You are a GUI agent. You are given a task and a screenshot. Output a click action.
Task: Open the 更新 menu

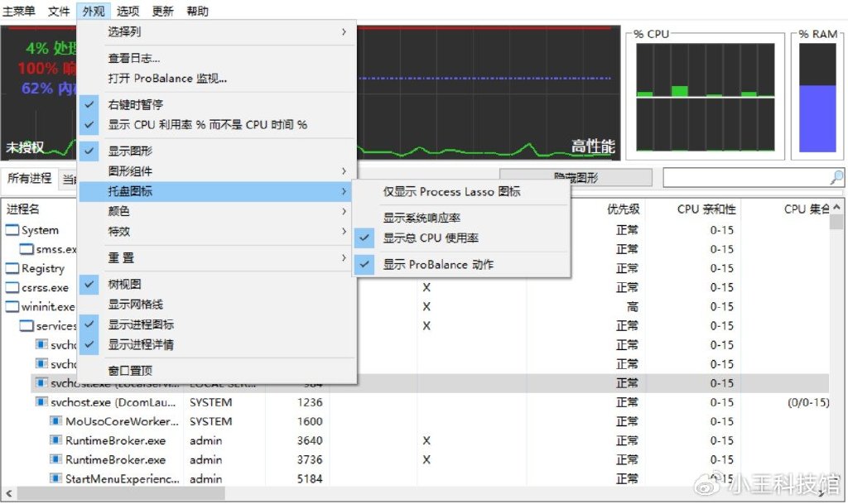(162, 11)
